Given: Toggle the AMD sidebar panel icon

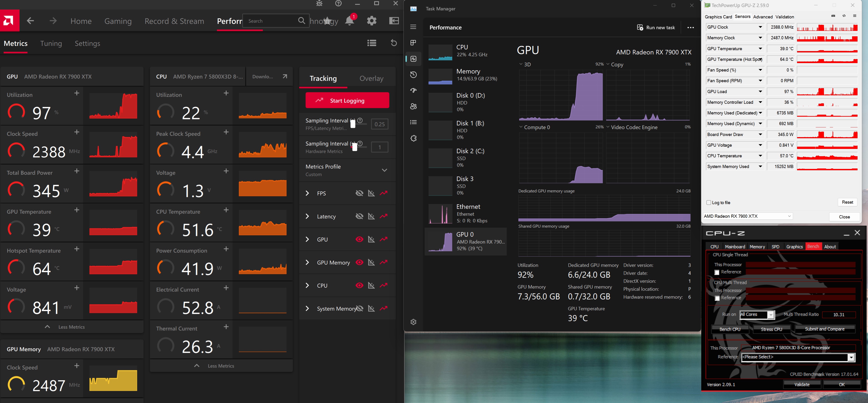Looking at the screenshot, I should [394, 21].
